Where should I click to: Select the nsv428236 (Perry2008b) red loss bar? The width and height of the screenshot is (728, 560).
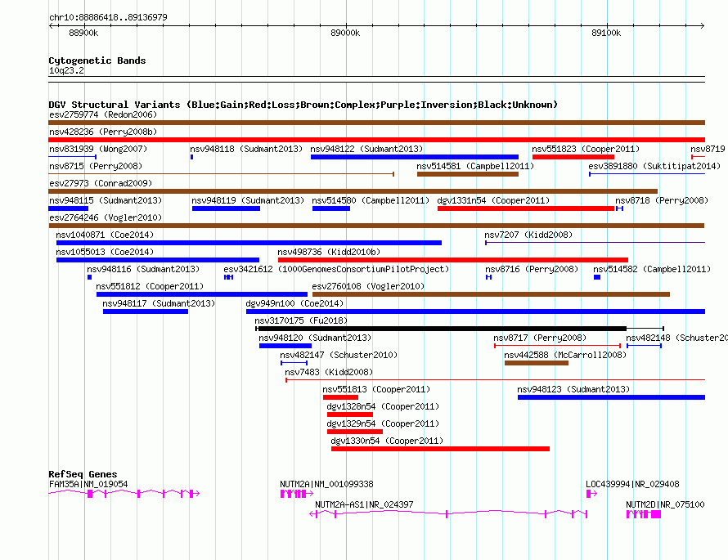tap(376, 140)
